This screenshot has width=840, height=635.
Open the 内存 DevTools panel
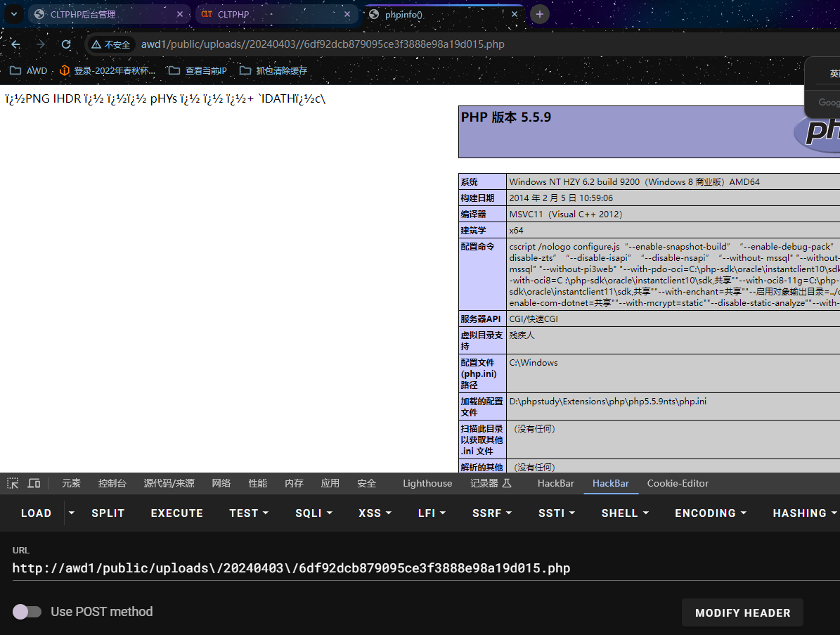[x=294, y=483]
